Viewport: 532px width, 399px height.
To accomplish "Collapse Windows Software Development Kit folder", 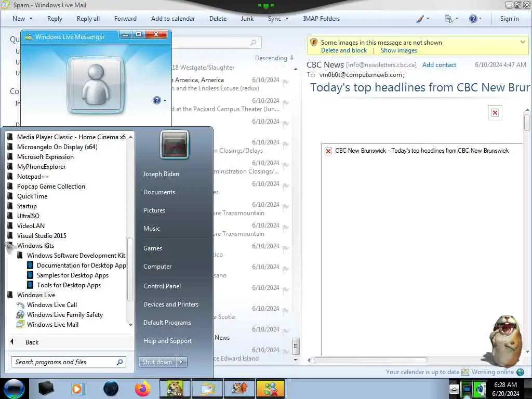I will [71, 256].
